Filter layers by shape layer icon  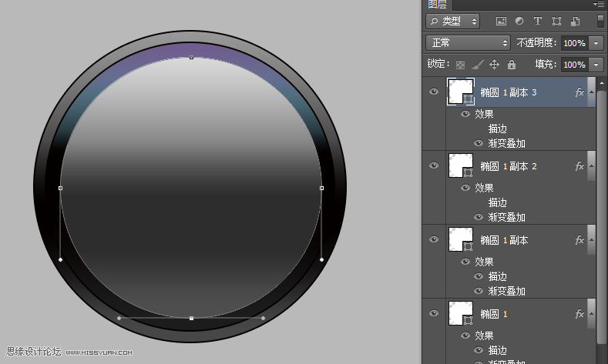pos(556,21)
